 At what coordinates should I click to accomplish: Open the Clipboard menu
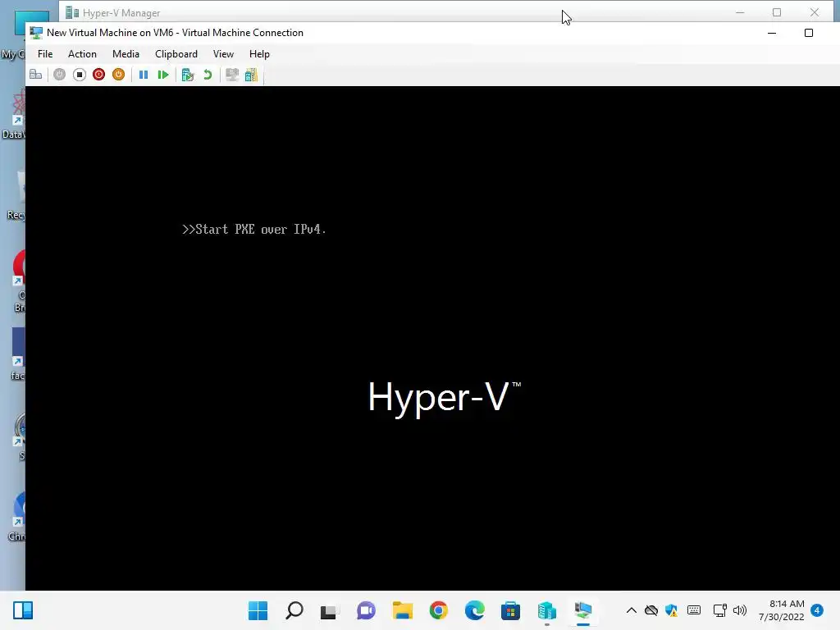point(176,54)
